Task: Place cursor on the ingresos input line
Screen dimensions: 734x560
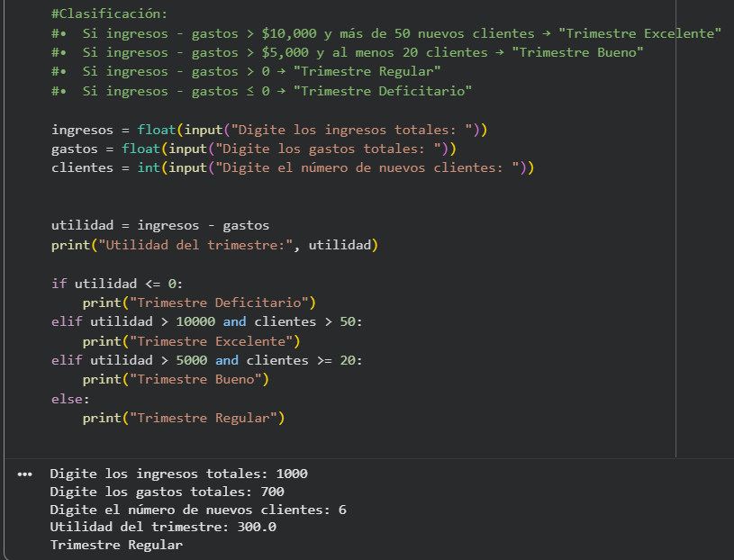Action: pyautogui.click(x=269, y=130)
